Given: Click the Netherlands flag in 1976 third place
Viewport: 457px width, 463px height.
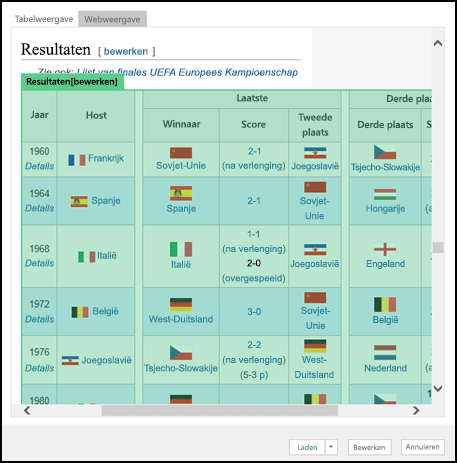Looking at the screenshot, I should point(385,353).
